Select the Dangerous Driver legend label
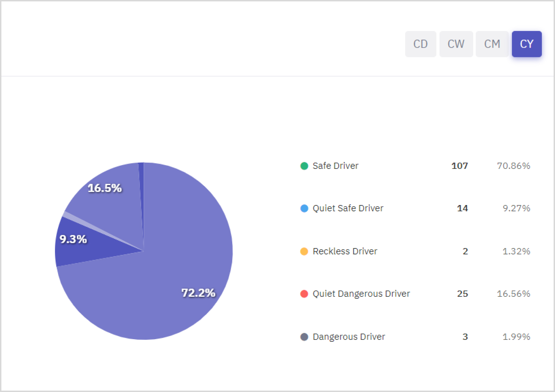 [x=349, y=337]
